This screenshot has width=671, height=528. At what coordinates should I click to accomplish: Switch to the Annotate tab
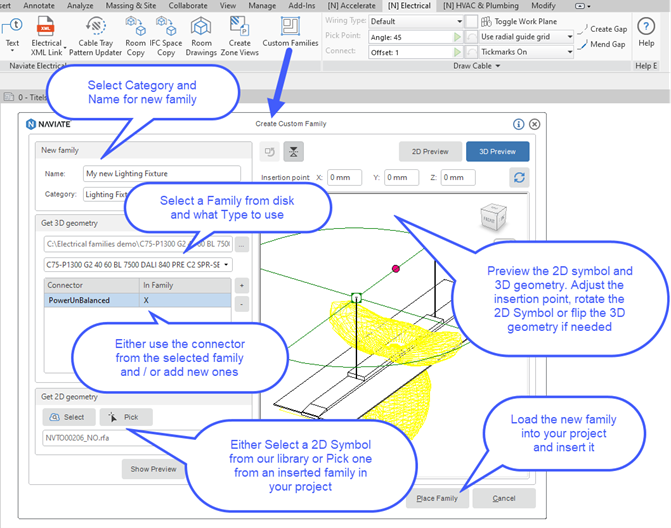click(39, 6)
